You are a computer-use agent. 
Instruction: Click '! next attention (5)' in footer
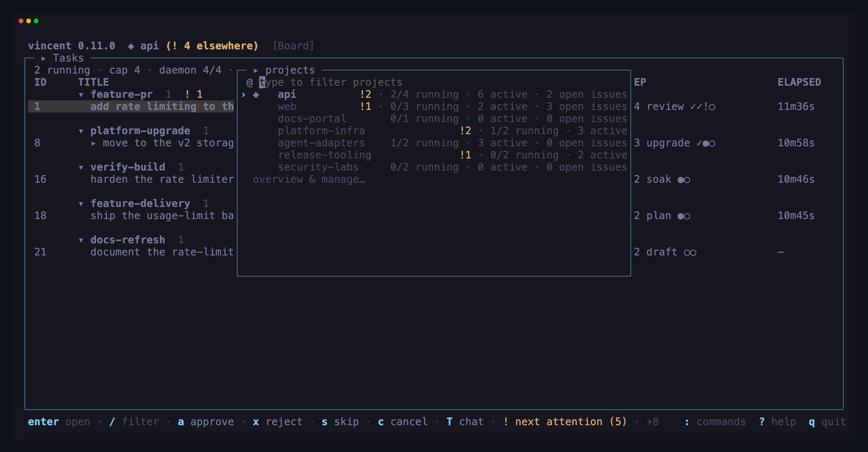[x=565, y=422]
